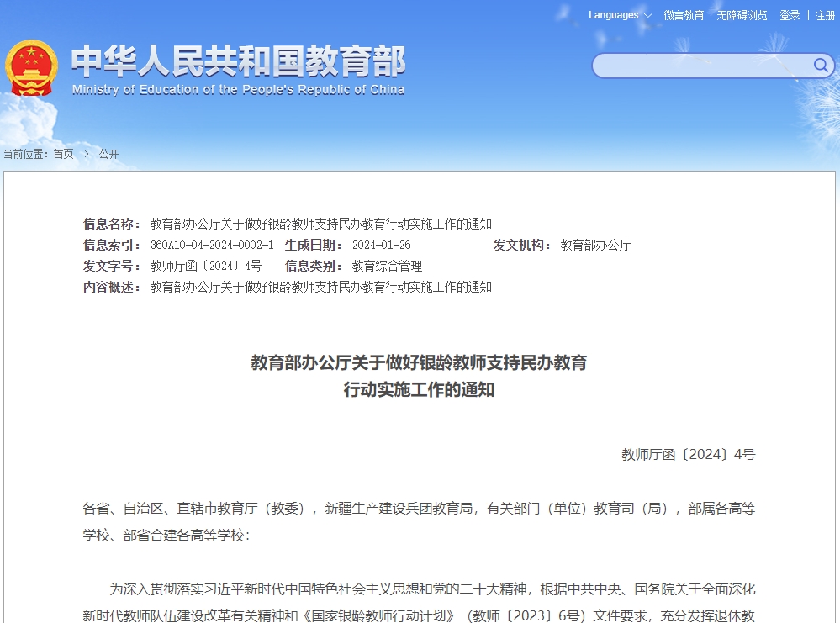Click the 信息类别 label
Viewport: 840px width, 623px height.
(314, 266)
